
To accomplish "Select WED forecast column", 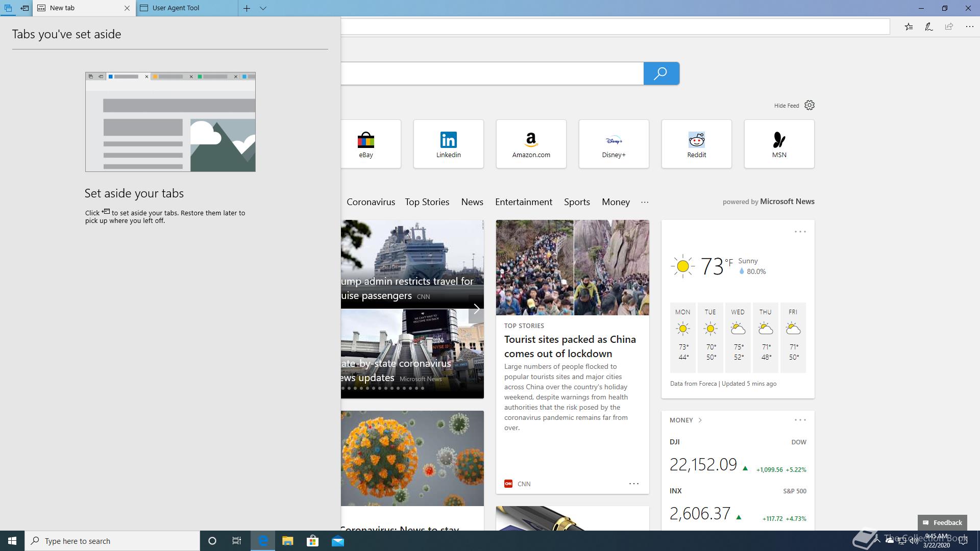I will tap(738, 337).
